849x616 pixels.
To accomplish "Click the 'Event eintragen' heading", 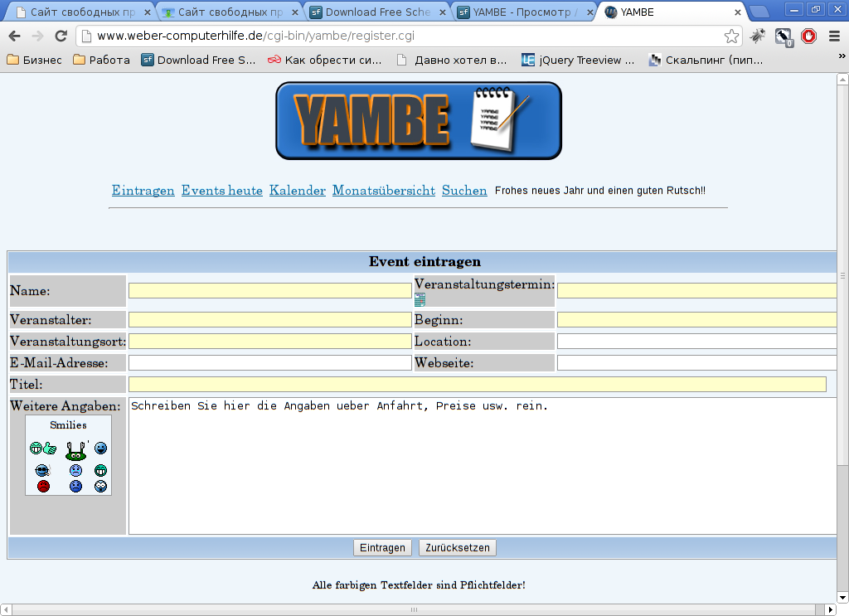I will (x=425, y=262).
